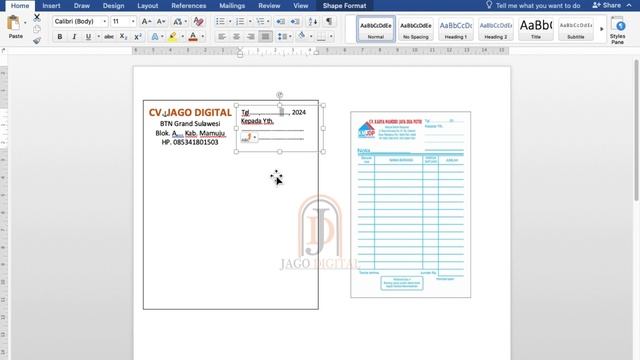
Task: Open font name Calibri (Body) dropdown
Action: tap(104, 22)
